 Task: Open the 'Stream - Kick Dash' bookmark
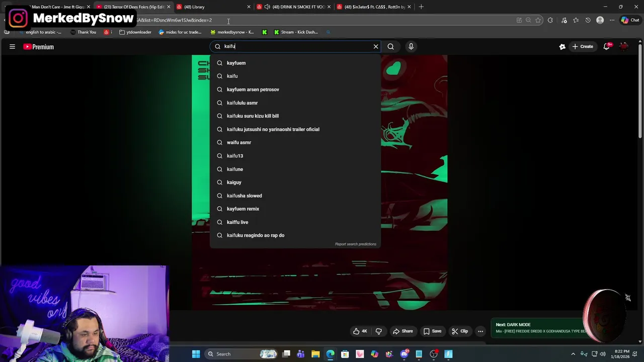coord(296,32)
